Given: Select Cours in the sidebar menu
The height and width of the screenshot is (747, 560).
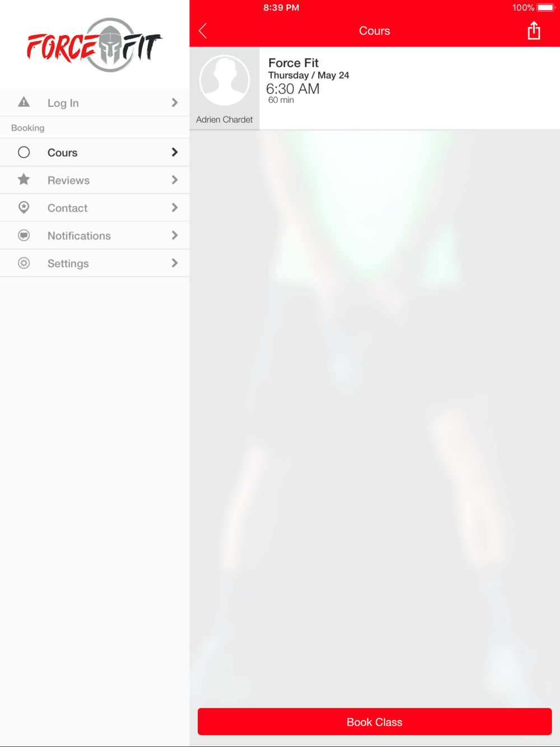Looking at the screenshot, I should pyautogui.click(x=95, y=152).
